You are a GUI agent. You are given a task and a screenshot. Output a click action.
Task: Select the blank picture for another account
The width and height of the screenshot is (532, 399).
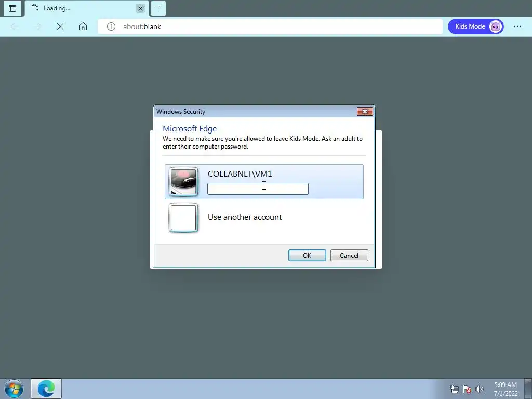[x=183, y=218]
